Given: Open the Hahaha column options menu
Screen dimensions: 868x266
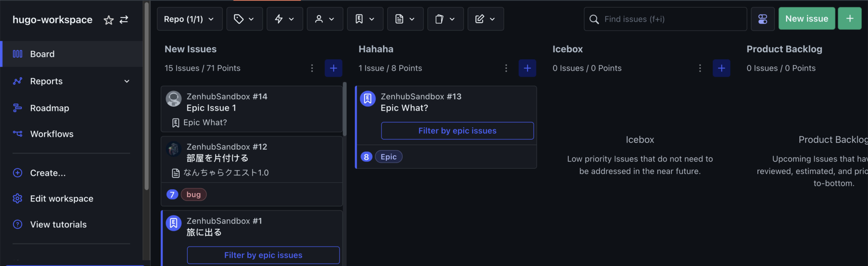Looking at the screenshot, I should point(506,68).
